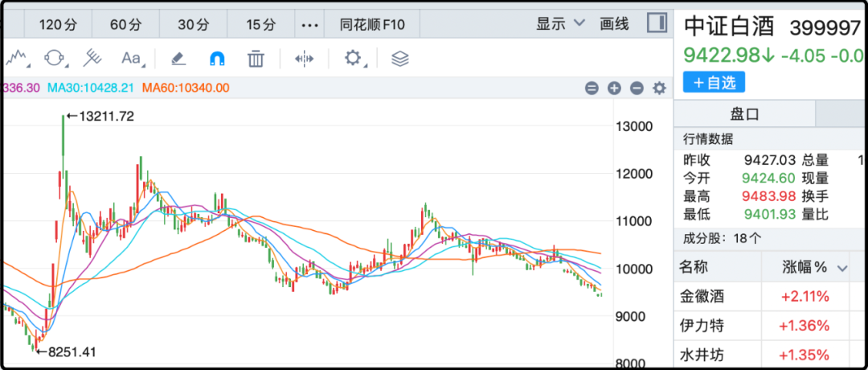
Task: Open the layers stack icon
Action: [x=400, y=59]
